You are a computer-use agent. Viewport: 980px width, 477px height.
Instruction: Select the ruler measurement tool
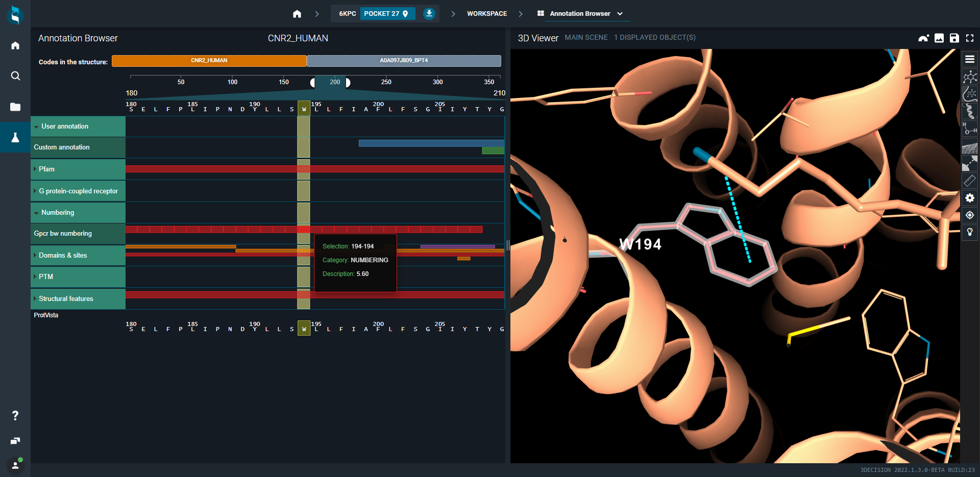(970, 181)
